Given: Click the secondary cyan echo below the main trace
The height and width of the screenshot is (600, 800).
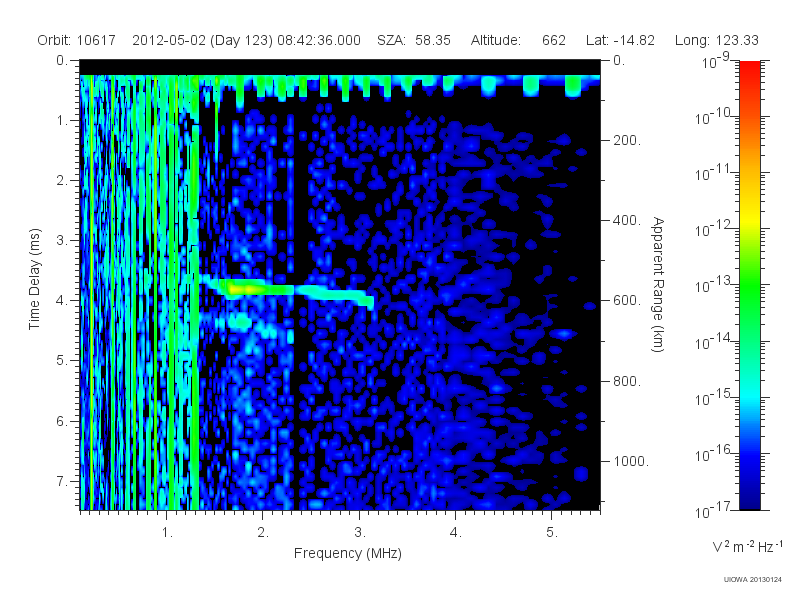Looking at the screenshot, I should tap(239, 322).
